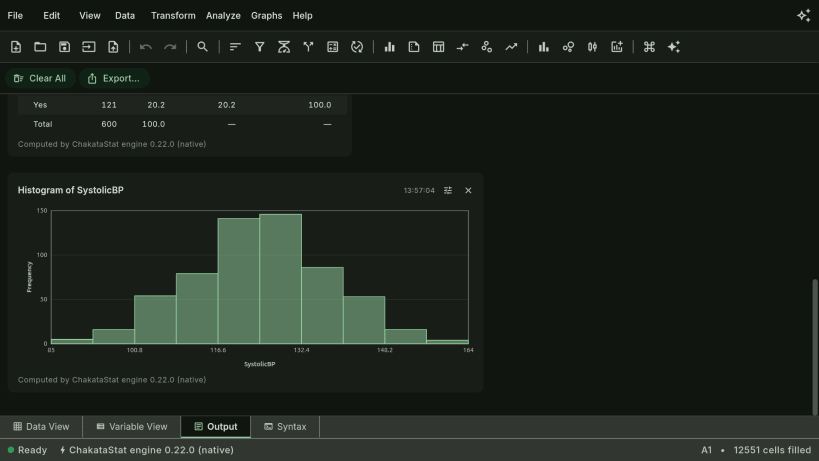Click the AI assistant sparkle in menu bar corner
Image resolution: width=819 pixels, height=461 pixels.
803,16
